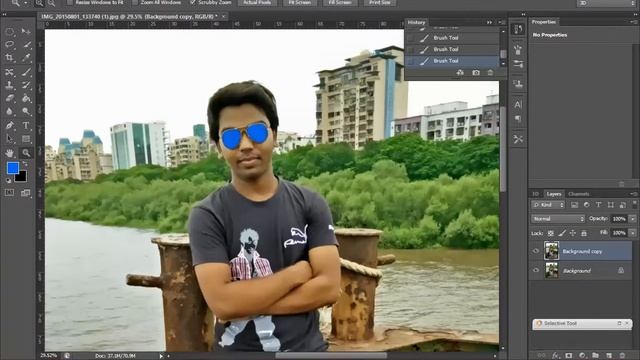Click the Fill Screen button
Image resolution: width=640 pixels, height=360 pixels.
(340, 2)
